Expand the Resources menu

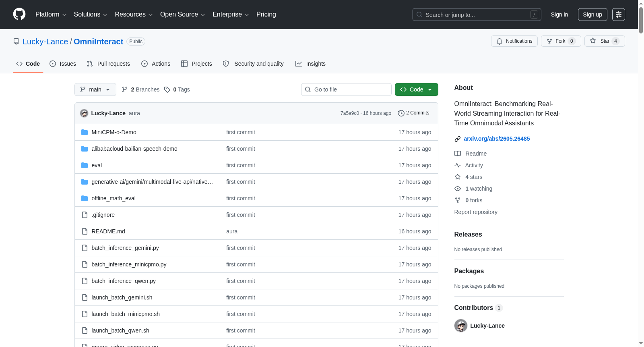click(x=134, y=15)
